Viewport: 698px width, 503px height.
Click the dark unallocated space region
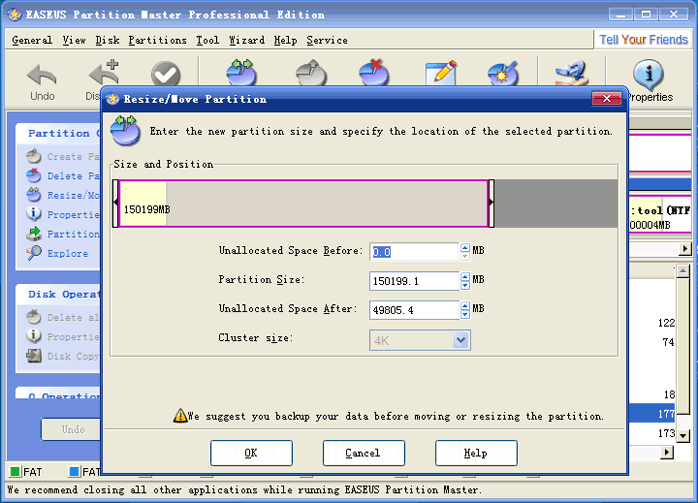pyautogui.click(x=556, y=203)
